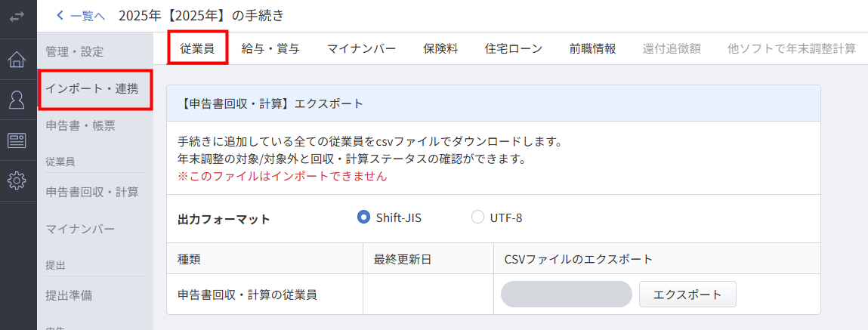Switch to the 住宅ローン tab
868x330 pixels.
pos(514,48)
